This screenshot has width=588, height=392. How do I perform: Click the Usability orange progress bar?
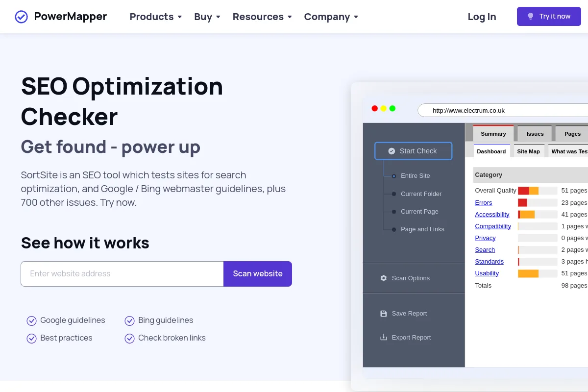pos(528,273)
